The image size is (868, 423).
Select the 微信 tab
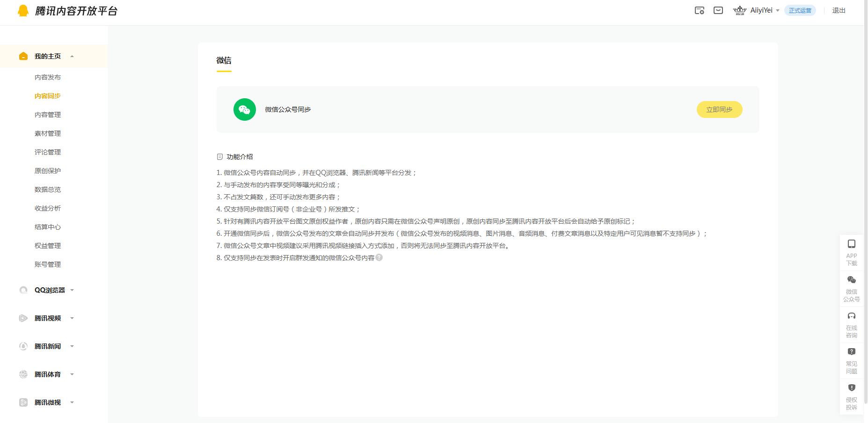click(224, 60)
